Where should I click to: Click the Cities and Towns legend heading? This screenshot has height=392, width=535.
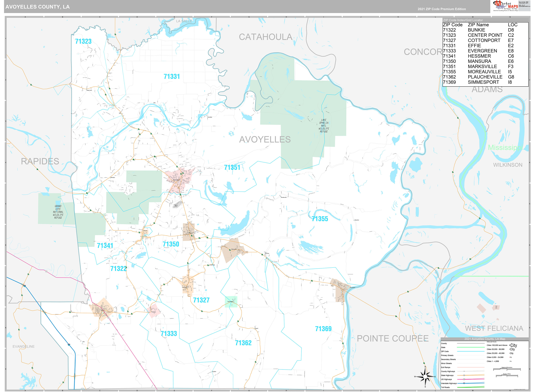tap(492, 342)
